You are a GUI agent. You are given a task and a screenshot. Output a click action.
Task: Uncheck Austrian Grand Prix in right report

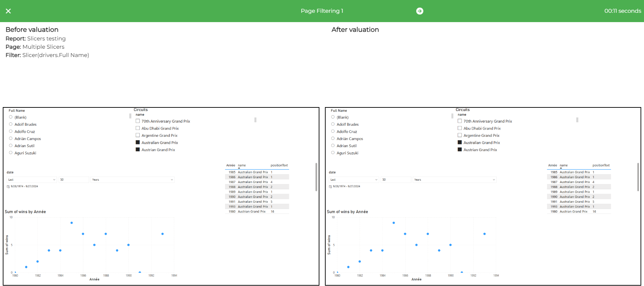[460, 150]
